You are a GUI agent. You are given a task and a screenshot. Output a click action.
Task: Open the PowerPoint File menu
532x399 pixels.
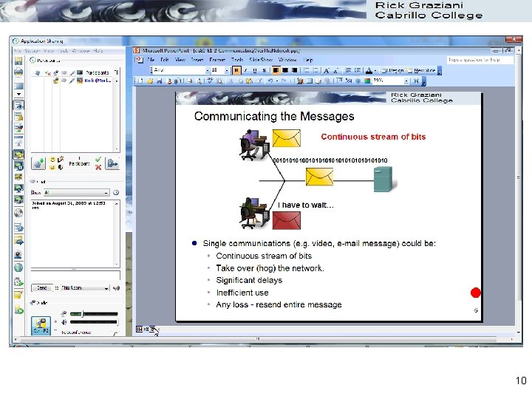click(151, 60)
